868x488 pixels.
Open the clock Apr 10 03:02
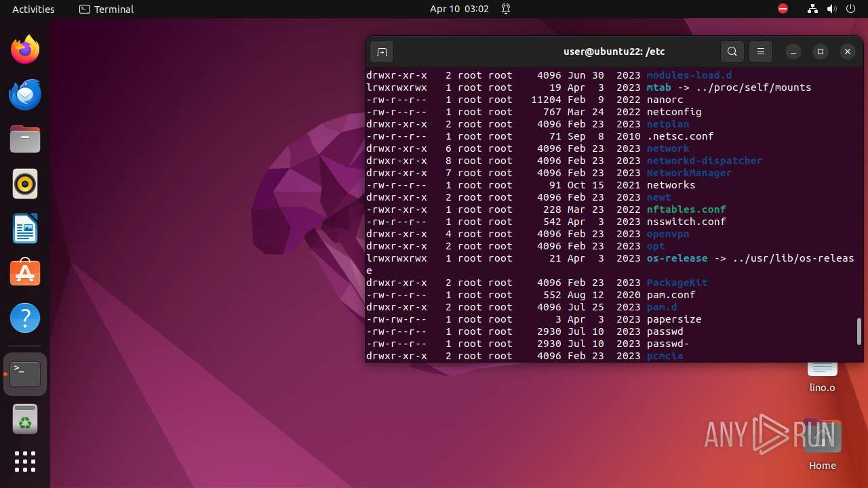pyautogui.click(x=459, y=9)
